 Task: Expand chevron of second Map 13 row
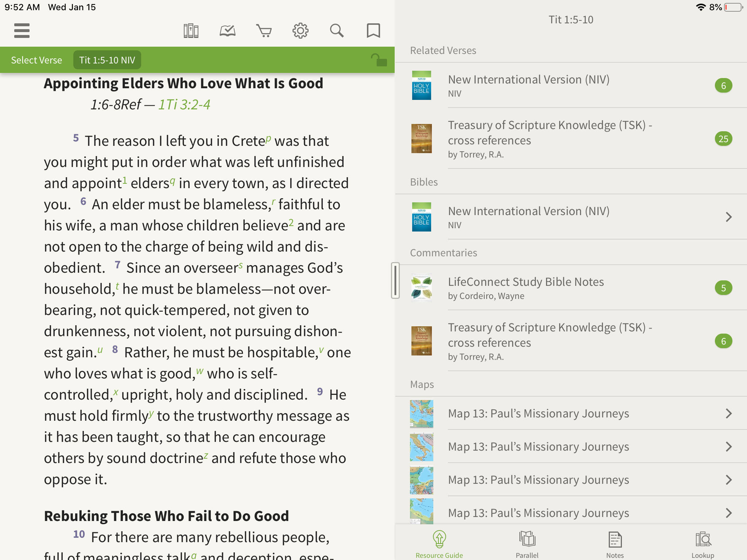pyautogui.click(x=728, y=447)
